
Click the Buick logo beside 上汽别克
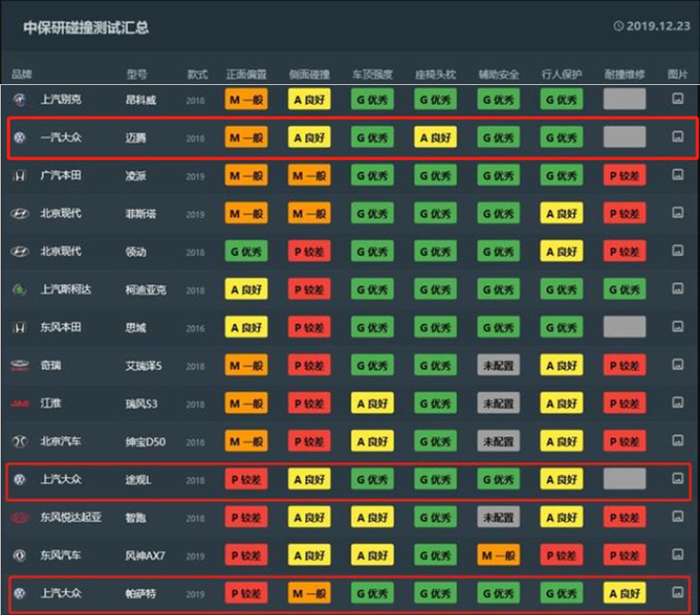(x=19, y=99)
